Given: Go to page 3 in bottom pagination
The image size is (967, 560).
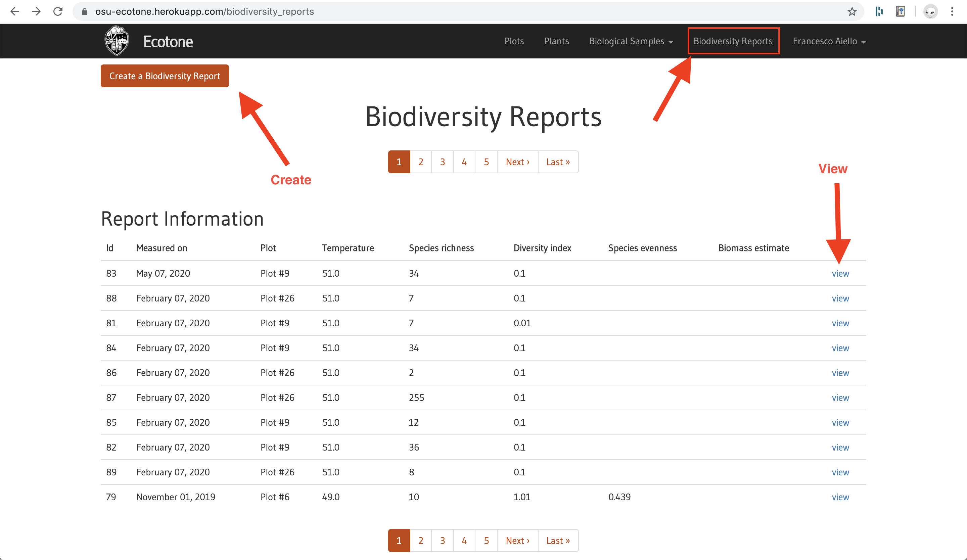Looking at the screenshot, I should 443,541.
